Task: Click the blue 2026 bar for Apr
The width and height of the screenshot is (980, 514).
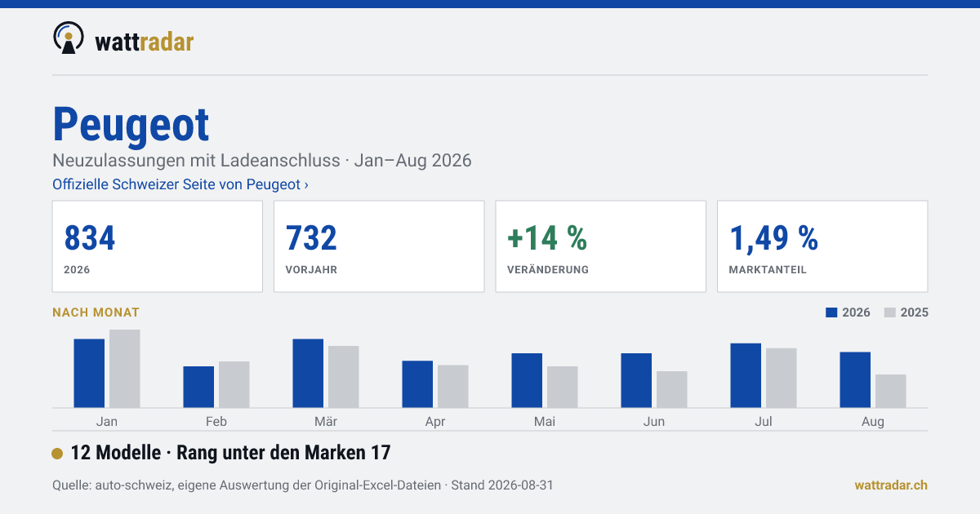Action: (x=417, y=384)
